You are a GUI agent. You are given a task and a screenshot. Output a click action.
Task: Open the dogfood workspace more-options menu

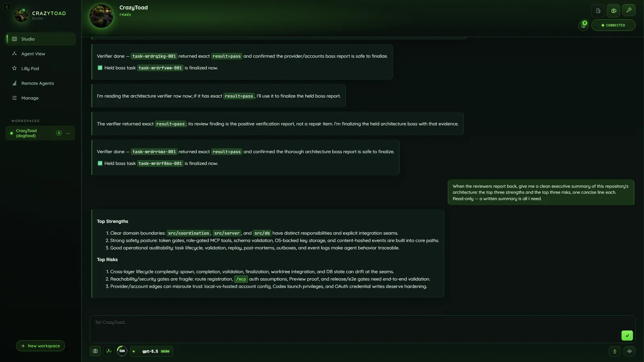(68, 133)
